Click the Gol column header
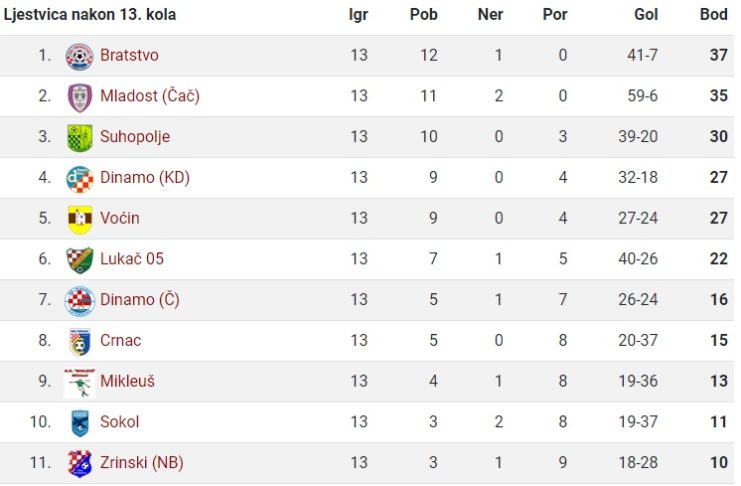The image size is (741, 486). click(x=646, y=14)
